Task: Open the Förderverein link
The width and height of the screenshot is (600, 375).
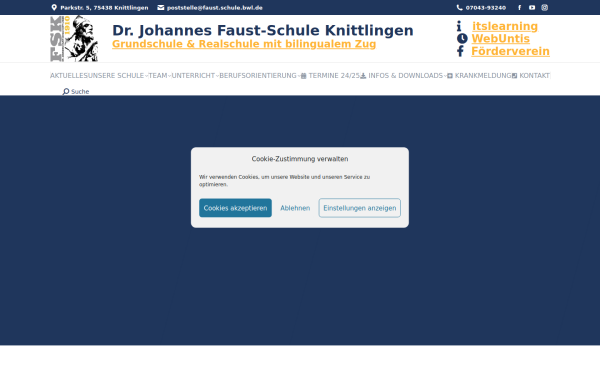Action: [x=510, y=51]
